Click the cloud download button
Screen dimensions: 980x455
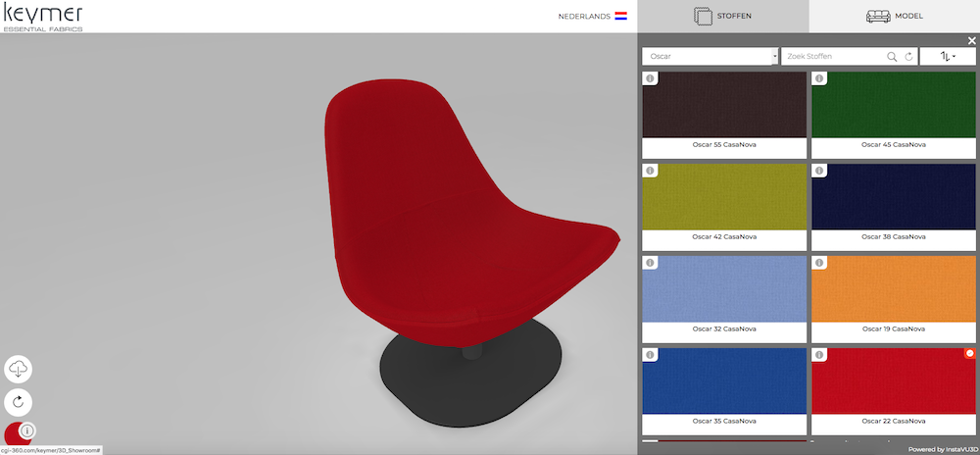point(18,369)
